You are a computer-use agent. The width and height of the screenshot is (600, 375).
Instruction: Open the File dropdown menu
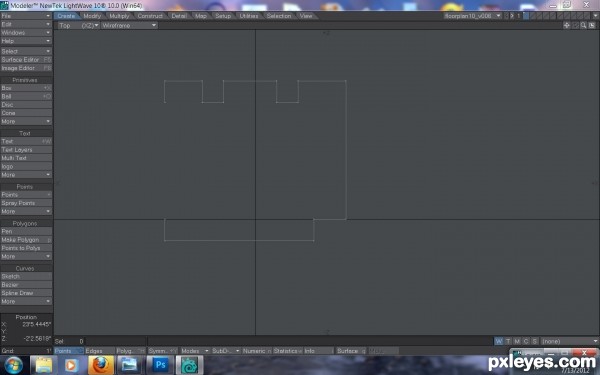(x=26, y=16)
